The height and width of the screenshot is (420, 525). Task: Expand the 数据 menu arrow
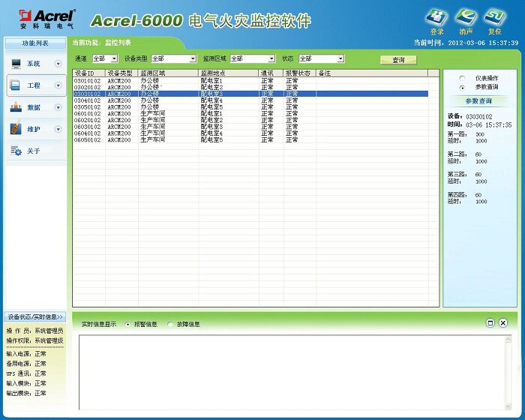point(58,107)
